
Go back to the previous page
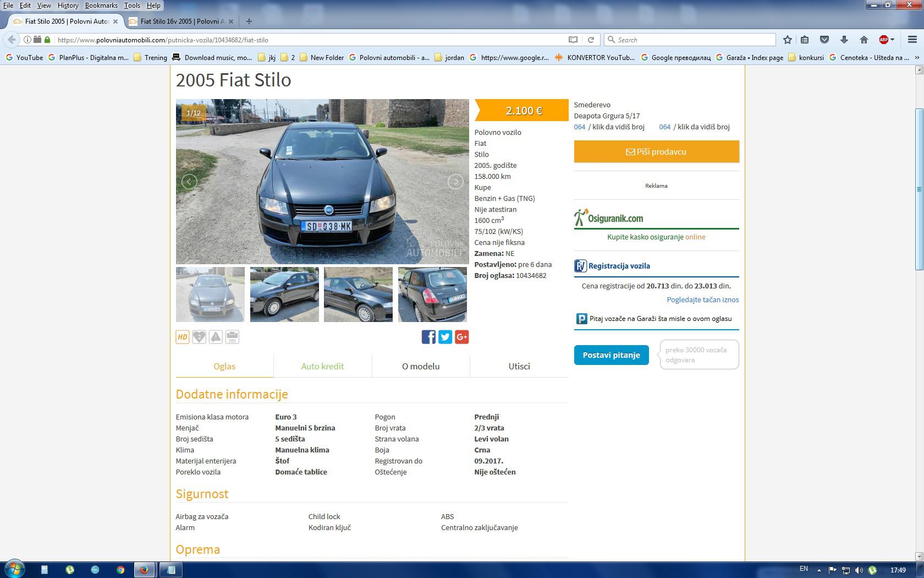pyautogui.click(x=12, y=40)
